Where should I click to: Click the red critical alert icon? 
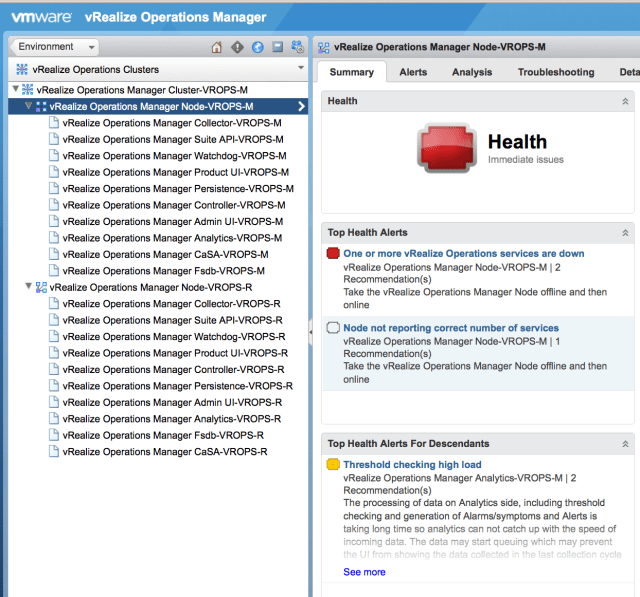coord(333,254)
